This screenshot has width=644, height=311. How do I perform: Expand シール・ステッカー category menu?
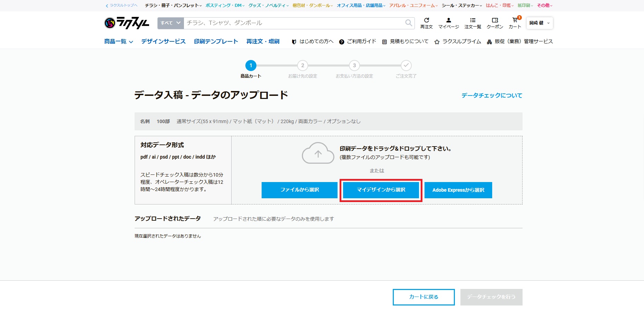tap(462, 6)
